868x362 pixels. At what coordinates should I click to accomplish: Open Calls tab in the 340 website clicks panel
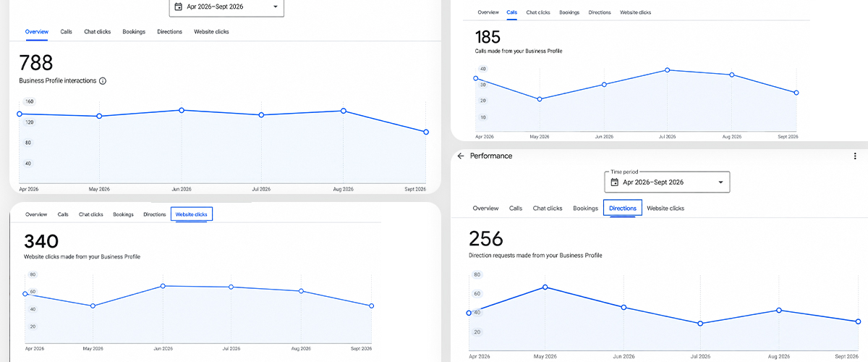[64, 214]
